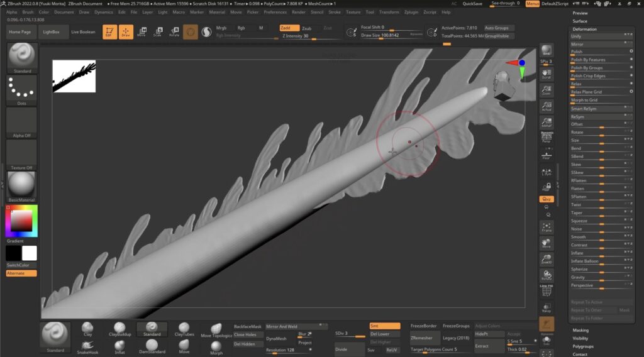Activate Draw mode in top toolbar
The height and width of the screenshot is (357, 644).
point(126,32)
